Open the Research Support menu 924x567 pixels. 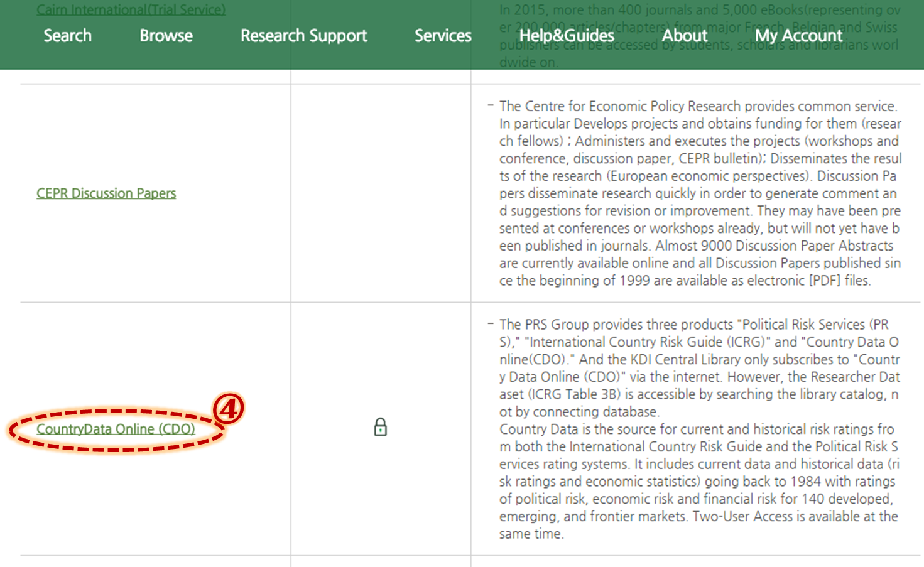pyautogui.click(x=303, y=36)
